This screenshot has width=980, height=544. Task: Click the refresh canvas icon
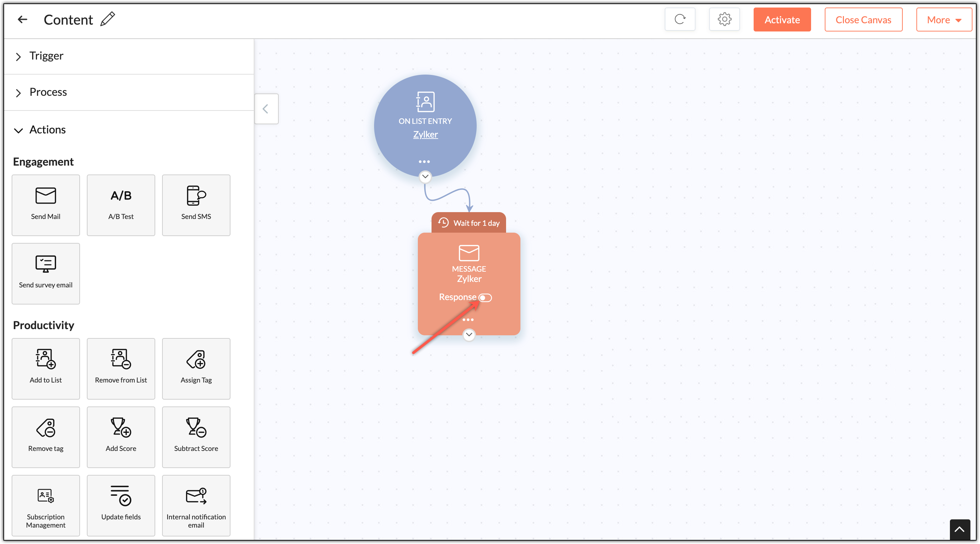[680, 20]
